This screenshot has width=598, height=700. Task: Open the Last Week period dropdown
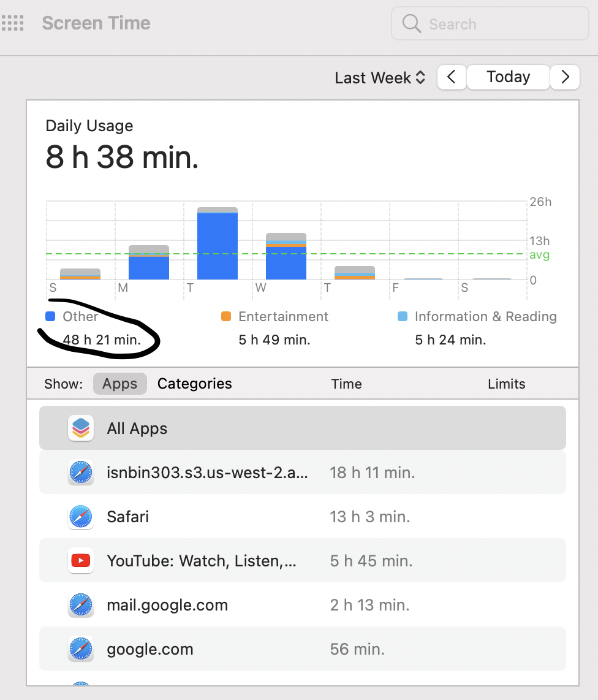pos(380,78)
